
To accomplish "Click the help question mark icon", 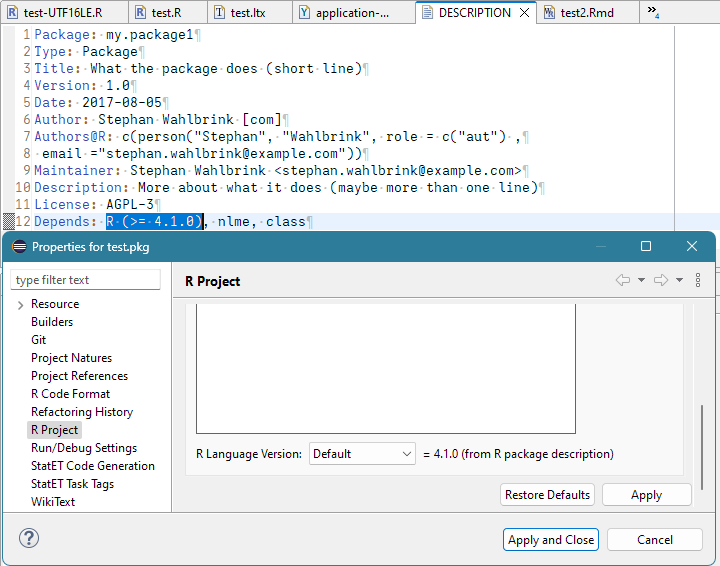I will tap(28, 539).
